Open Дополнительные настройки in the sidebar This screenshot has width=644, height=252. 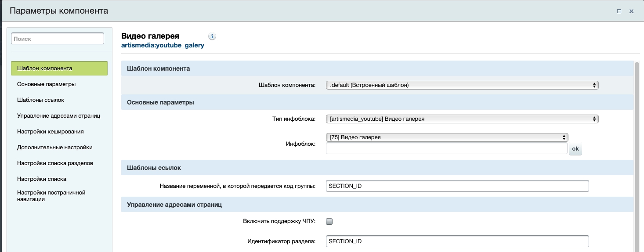[54, 147]
